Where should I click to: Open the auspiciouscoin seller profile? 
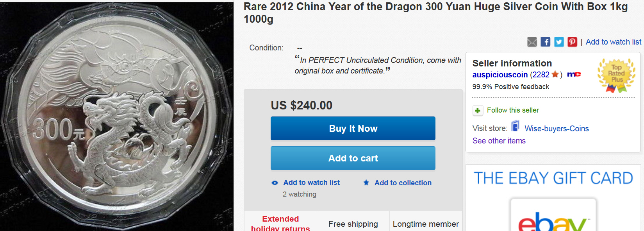500,75
